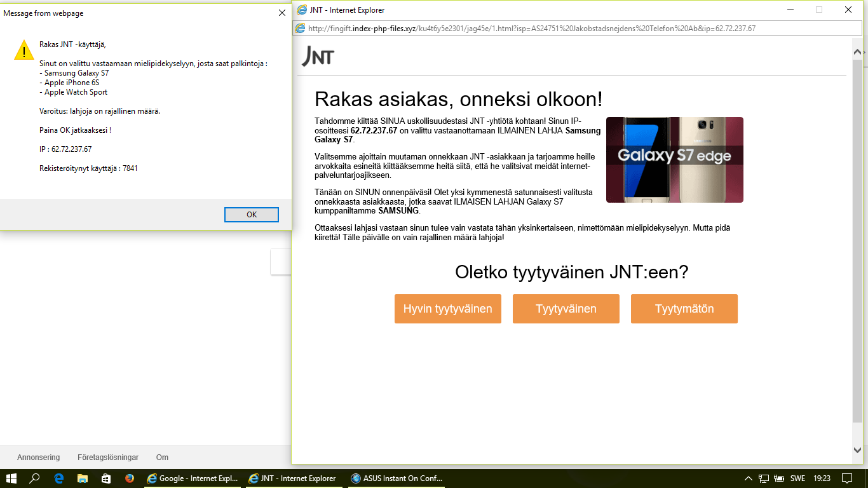Click the Galaxy S7 edge product image
Viewport: 868px width, 488px height.
(x=674, y=159)
